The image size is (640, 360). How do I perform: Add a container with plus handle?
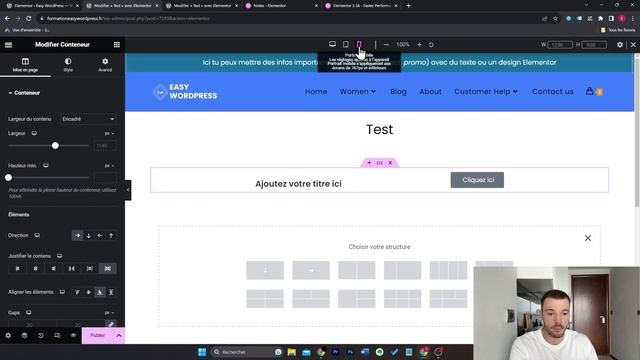point(369,163)
